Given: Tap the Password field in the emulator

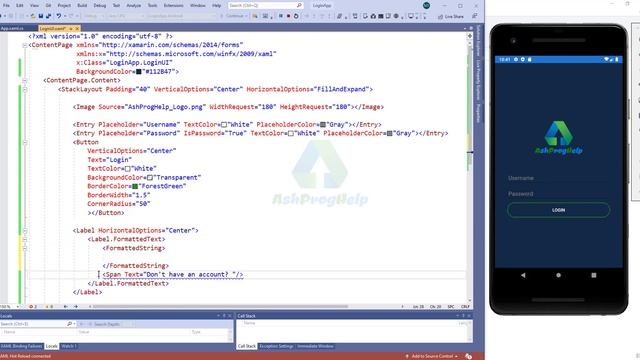Looking at the screenshot, I should pyautogui.click(x=558, y=193).
